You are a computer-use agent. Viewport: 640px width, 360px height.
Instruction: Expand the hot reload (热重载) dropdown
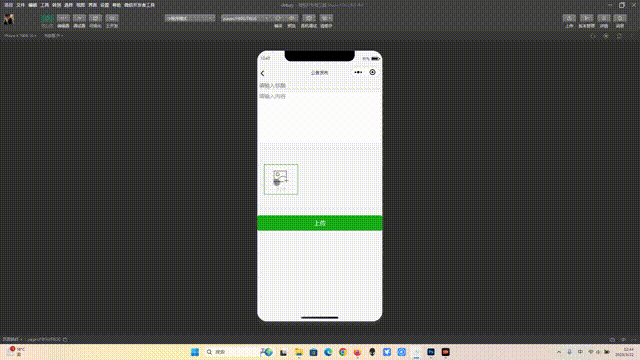pos(53,36)
